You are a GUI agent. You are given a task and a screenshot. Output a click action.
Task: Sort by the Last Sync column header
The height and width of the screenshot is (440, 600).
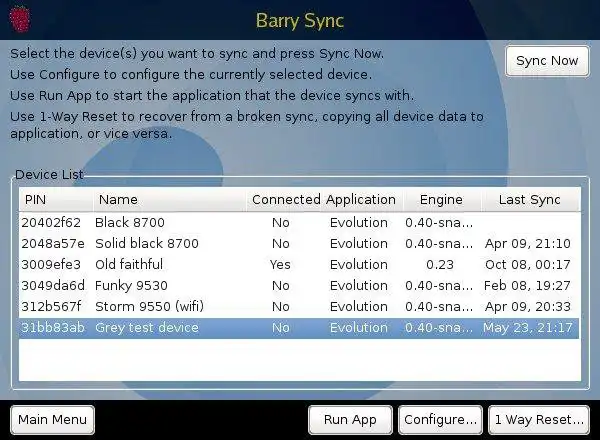point(530,200)
